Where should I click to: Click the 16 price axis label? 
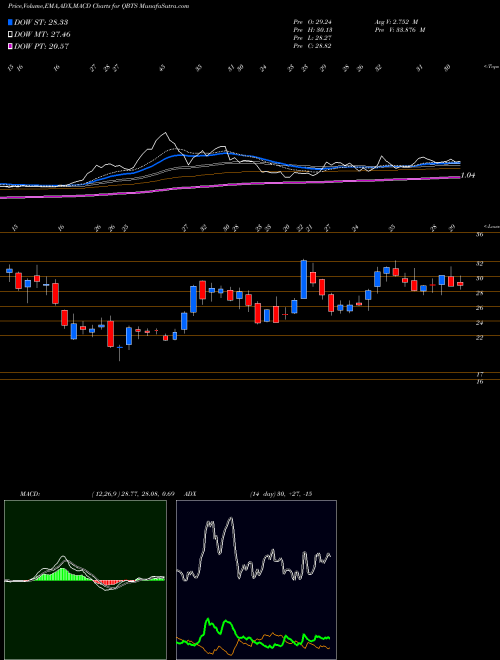(x=479, y=382)
